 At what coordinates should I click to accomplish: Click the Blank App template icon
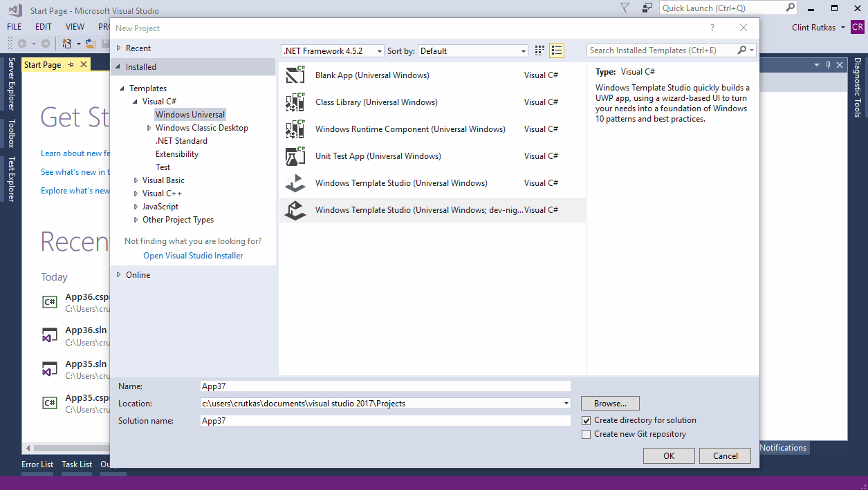295,75
